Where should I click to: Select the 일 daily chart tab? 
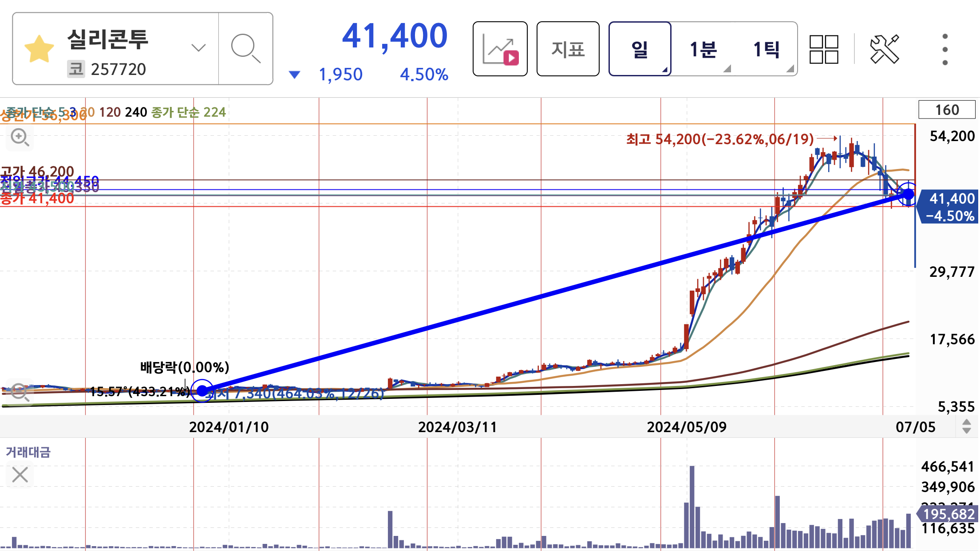640,49
